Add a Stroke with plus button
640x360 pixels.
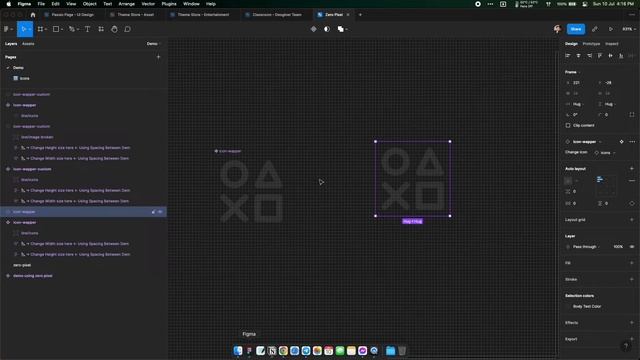[x=632, y=279]
